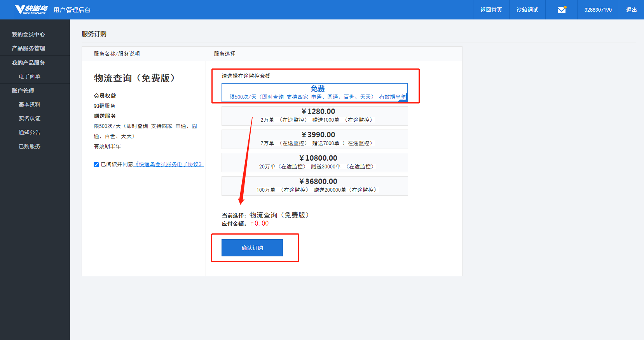This screenshot has width=644, height=340.
Task: Select the ￥10800.00 plan
Action: tap(315, 163)
